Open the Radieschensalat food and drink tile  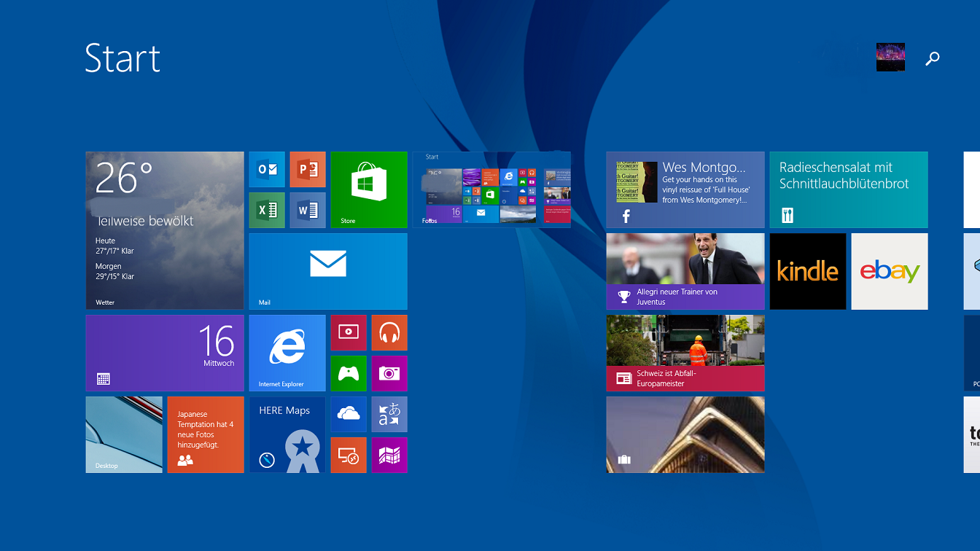tap(849, 190)
